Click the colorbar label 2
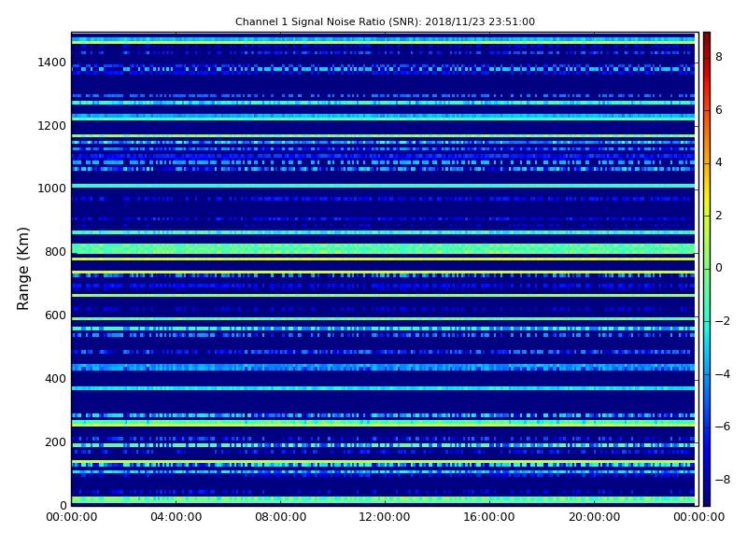This screenshot has width=747, height=560. click(719, 216)
